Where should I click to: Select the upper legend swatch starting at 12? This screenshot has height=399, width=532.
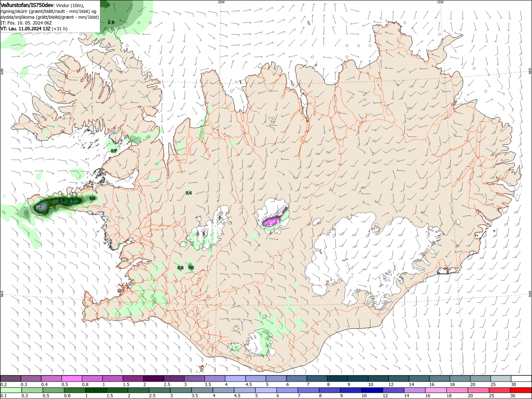[399, 378]
